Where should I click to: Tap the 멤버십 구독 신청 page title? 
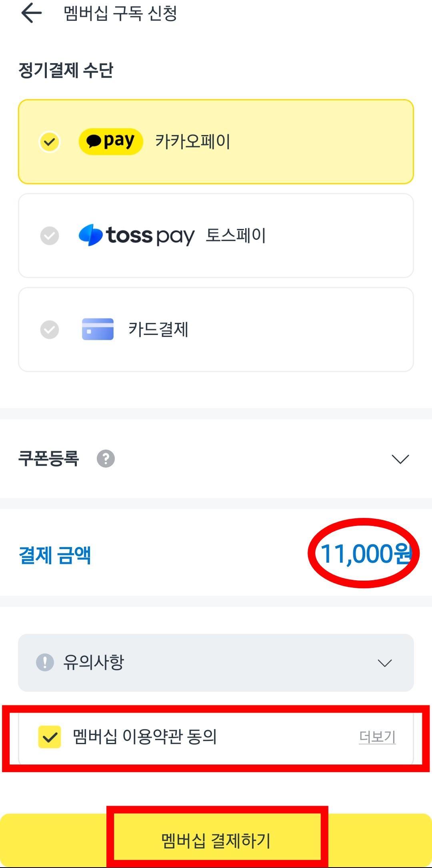[x=120, y=13]
